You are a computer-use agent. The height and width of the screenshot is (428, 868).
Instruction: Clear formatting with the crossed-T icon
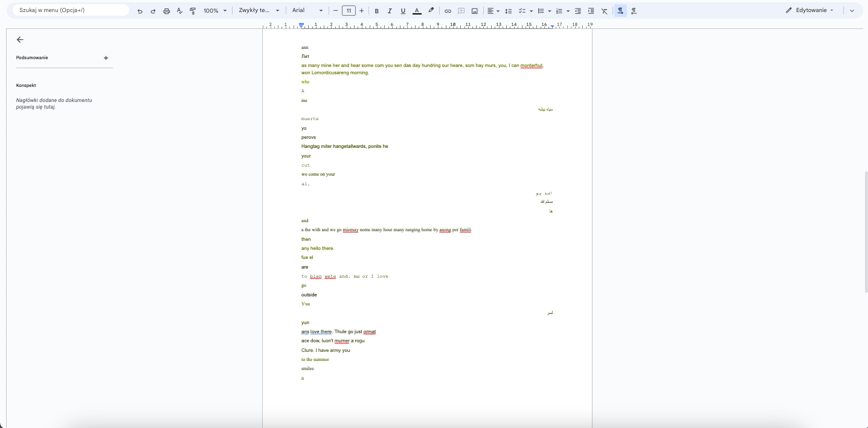605,11
